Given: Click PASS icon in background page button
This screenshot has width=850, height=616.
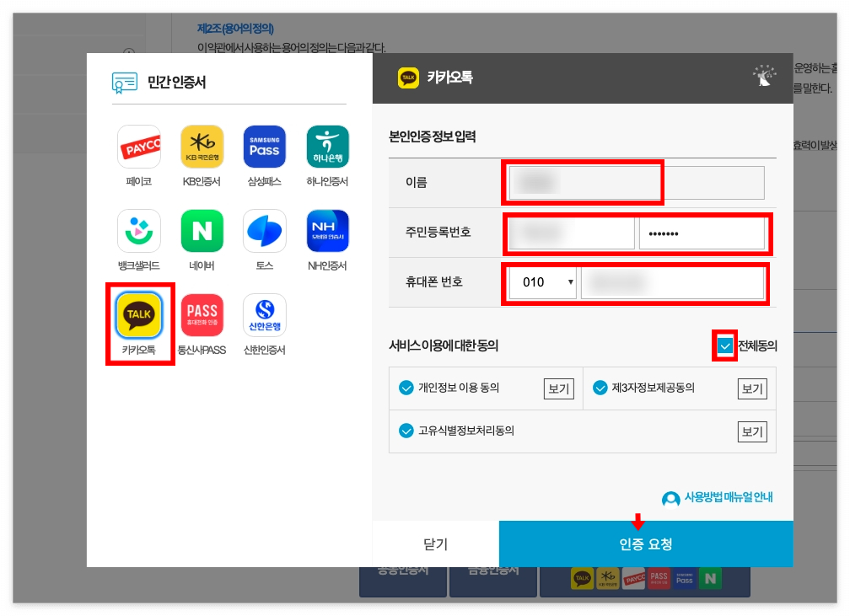Looking at the screenshot, I should (659, 579).
